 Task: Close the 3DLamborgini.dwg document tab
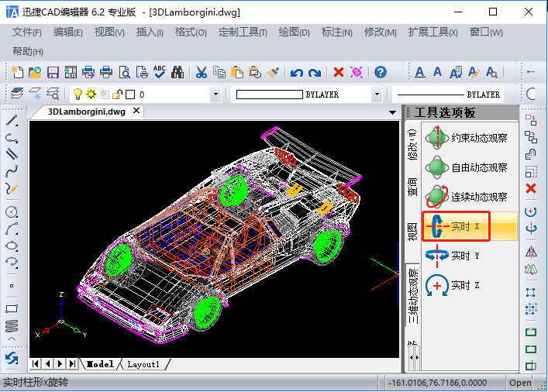click(136, 111)
